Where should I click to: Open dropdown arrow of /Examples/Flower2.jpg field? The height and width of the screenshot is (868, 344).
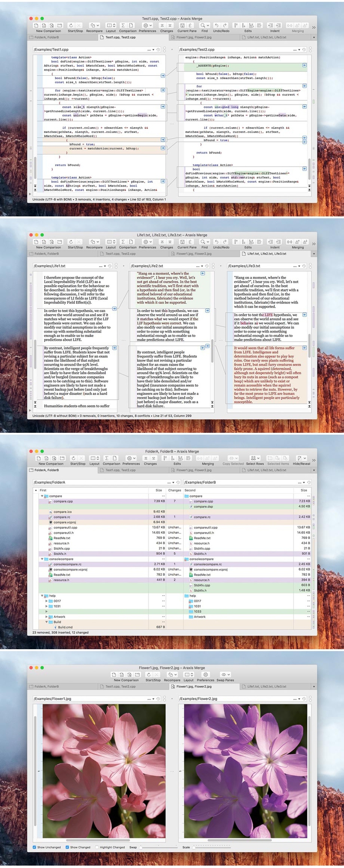point(299,699)
